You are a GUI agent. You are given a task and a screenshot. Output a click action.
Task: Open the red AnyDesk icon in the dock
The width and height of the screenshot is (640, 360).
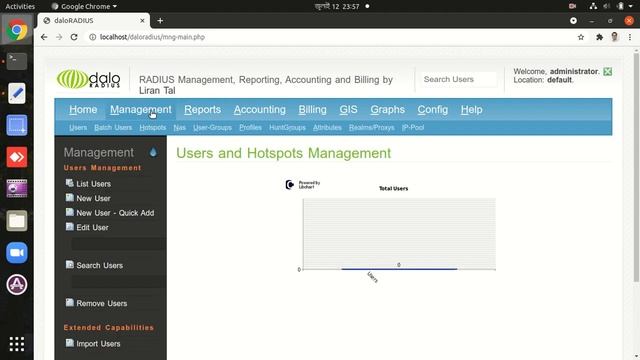pos(17,157)
